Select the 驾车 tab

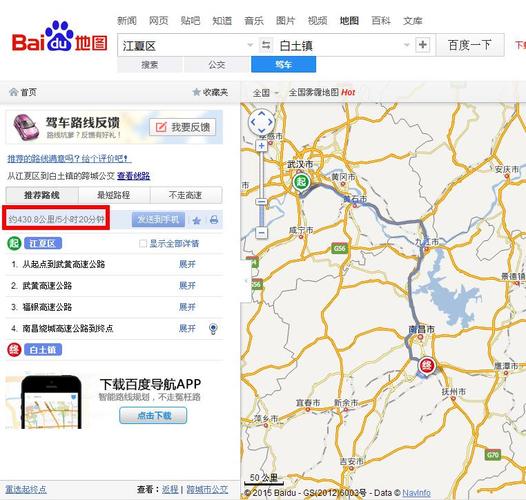(283, 64)
